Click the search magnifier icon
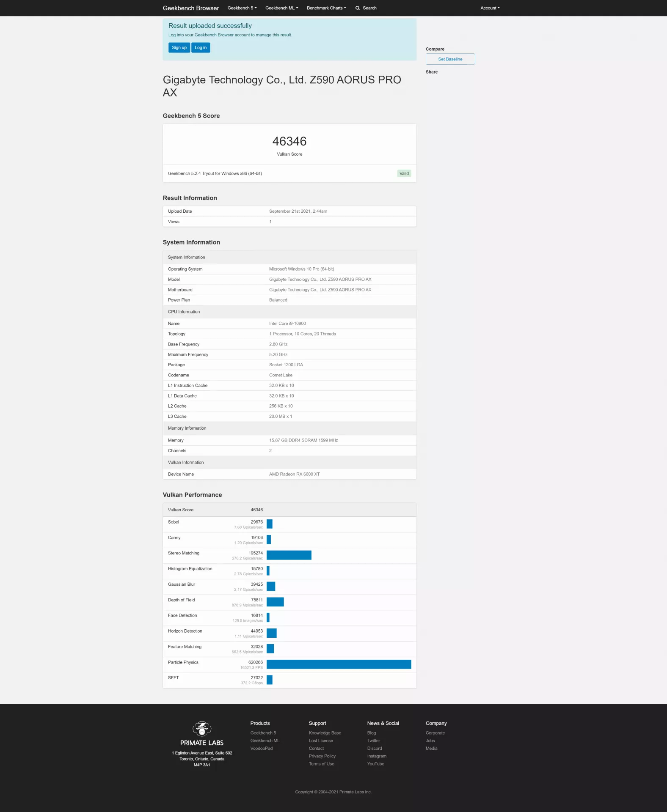This screenshot has width=667, height=812. (358, 8)
